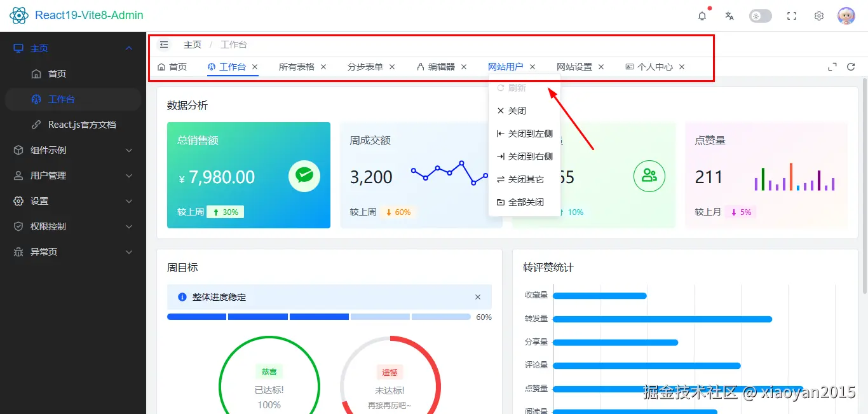Enter fullscreen mode from header
This screenshot has height=414, width=868.
(792, 16)
